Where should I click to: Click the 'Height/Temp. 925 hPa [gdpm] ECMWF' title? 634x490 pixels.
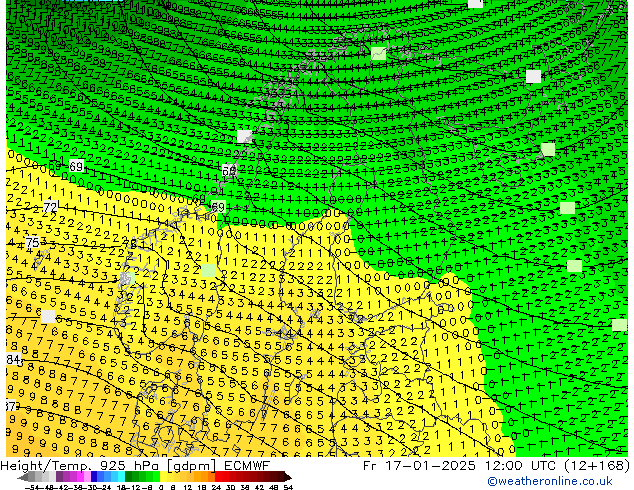[x=135, y=466]
